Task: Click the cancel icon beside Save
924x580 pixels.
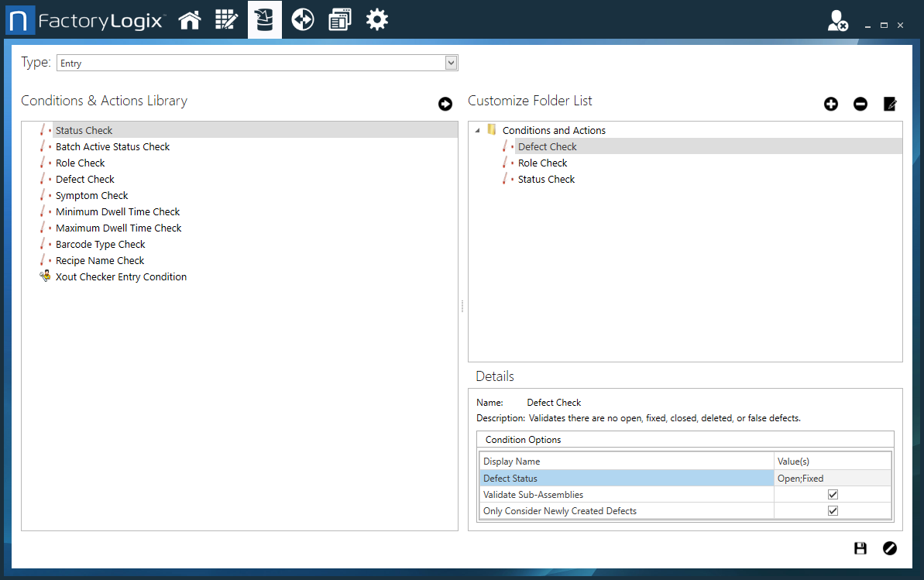Action: pos(890,548)
